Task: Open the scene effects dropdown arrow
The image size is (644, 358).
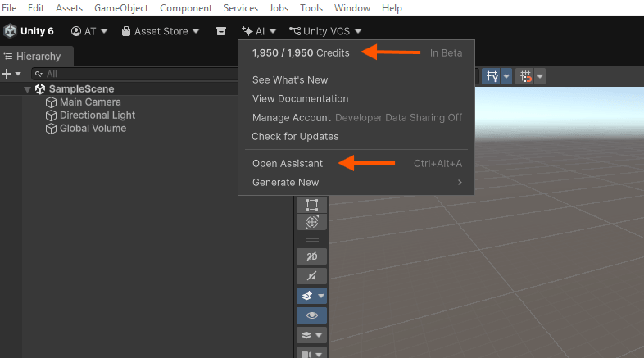Action: [x=321, y=296]
